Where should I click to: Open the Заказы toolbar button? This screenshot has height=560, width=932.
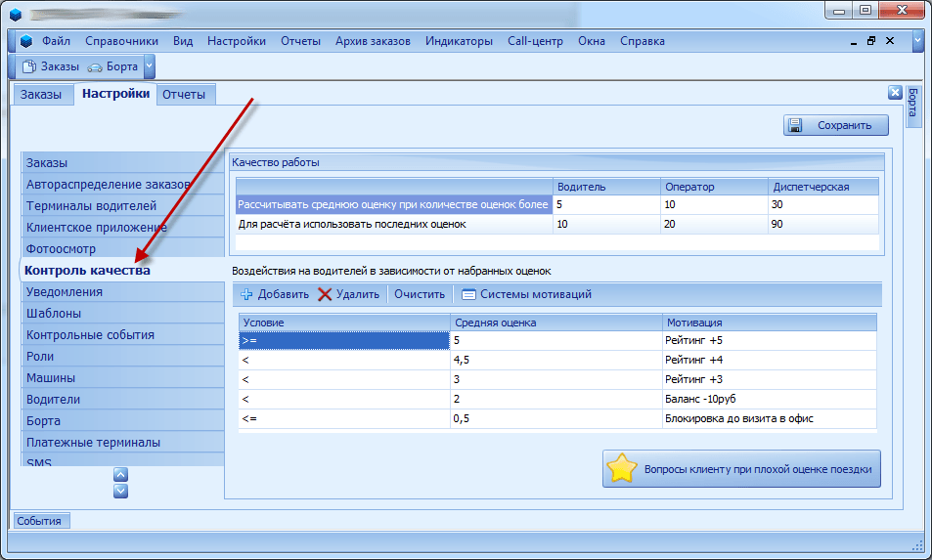51,66
